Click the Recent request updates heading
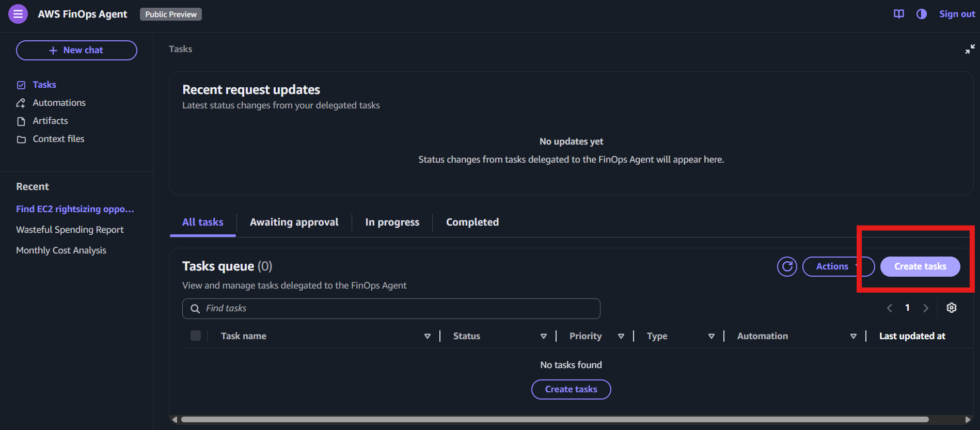The width and height of the screenshot is (980, 430). (251, 90)
